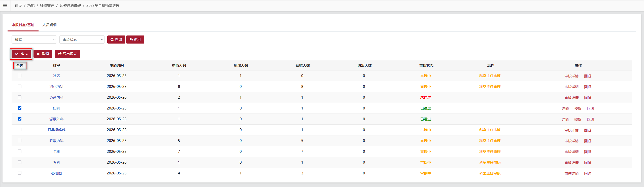Export report with 导出报表 button

(x=67, y=54)
